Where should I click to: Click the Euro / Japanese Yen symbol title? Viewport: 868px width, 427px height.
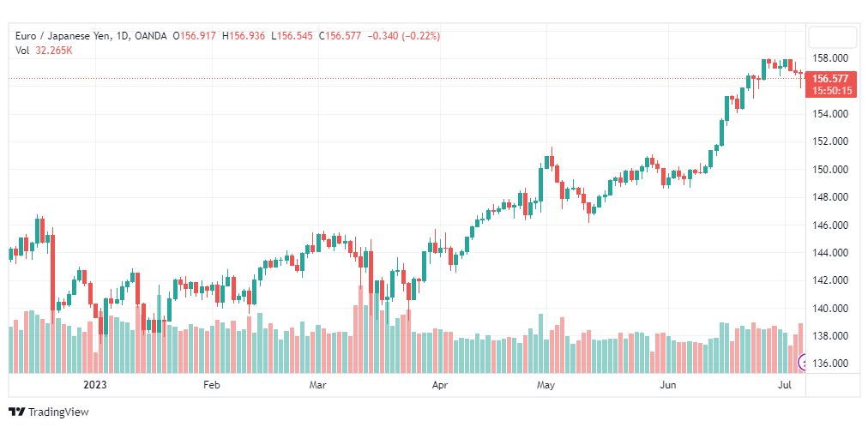click(63, 36)
